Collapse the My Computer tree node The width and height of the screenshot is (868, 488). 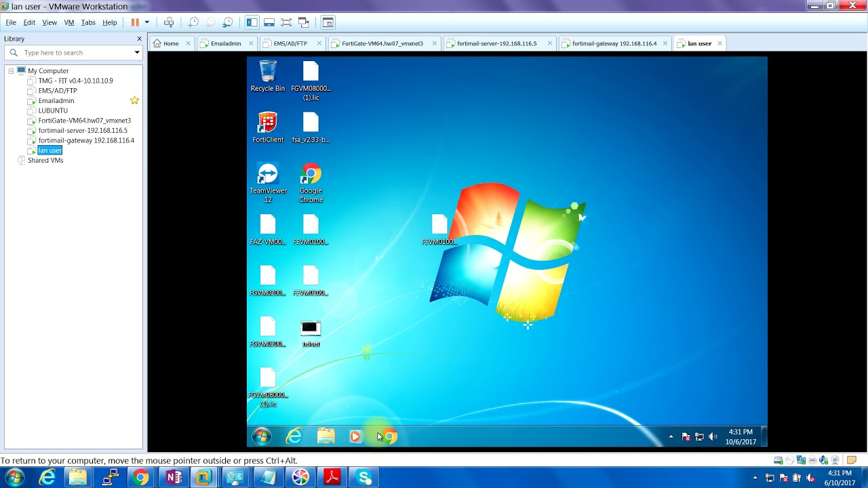coord(11,70)
